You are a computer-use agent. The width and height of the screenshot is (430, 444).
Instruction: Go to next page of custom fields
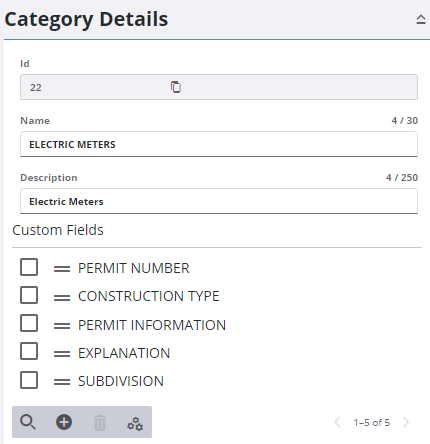[x=406, y=422]
